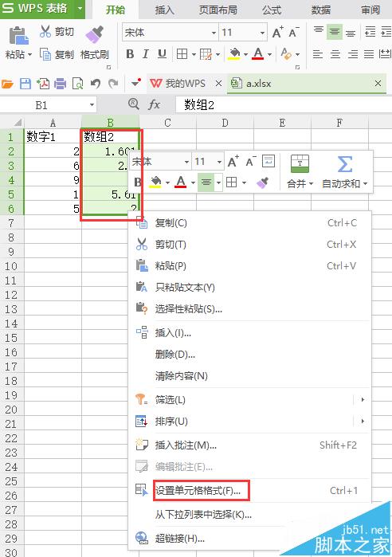Viewport: 392px width, 557px height.
Task: Open the 页面布局 ribbon tab
Action: (x=218, y=10)
